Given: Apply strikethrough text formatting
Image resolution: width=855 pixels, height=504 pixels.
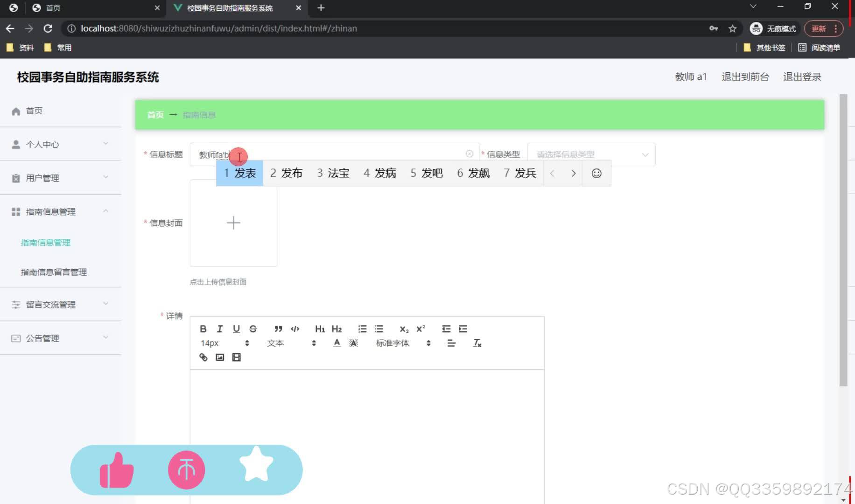Looking at the screenshot, I should tap(252, 329).
